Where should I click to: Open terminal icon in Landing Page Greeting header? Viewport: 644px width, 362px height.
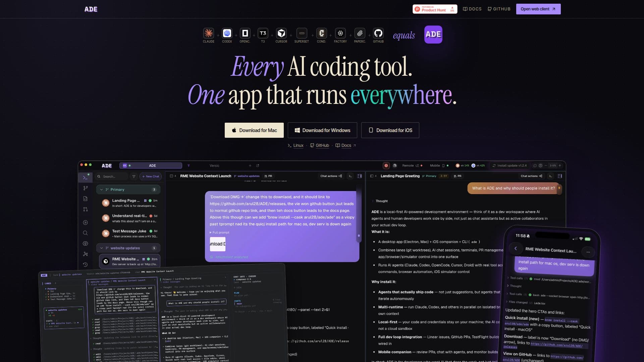[x=550, y=176]
